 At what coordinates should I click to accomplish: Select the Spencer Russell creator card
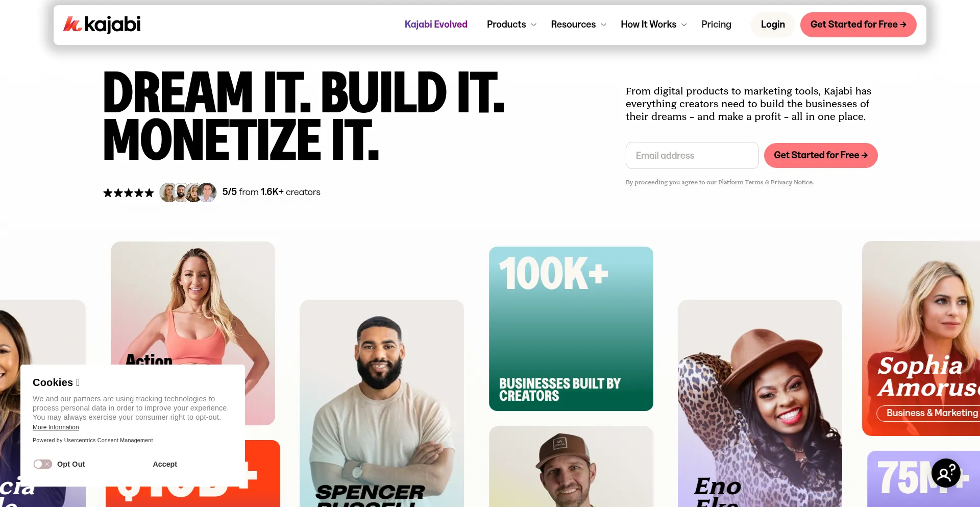(x=381, y=403)
